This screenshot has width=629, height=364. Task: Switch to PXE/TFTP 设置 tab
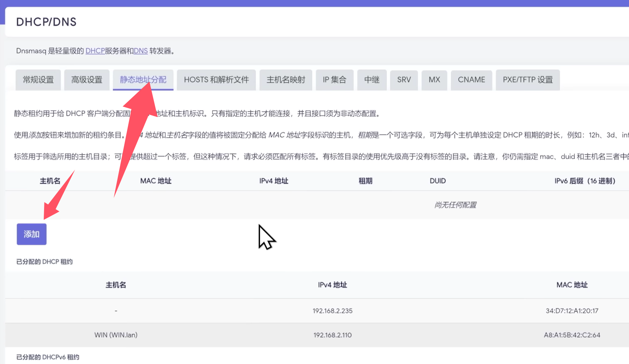(527, 80)
